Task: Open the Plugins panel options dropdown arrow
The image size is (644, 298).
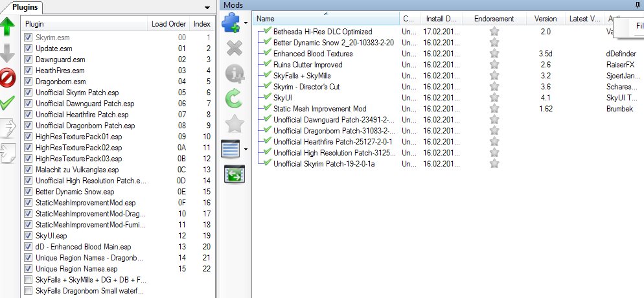Action: pyautogui.click(x=207, y=7)
